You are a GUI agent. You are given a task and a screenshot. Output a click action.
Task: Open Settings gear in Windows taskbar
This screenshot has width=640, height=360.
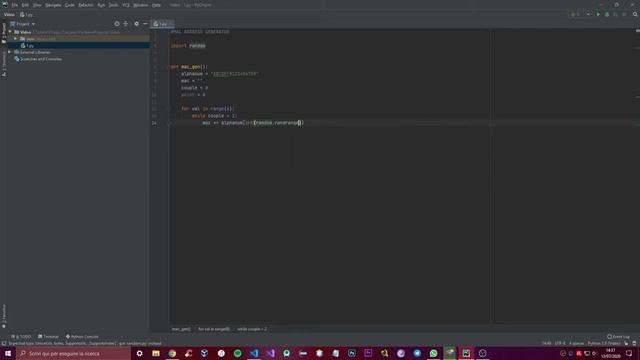[x=140, y=353]
